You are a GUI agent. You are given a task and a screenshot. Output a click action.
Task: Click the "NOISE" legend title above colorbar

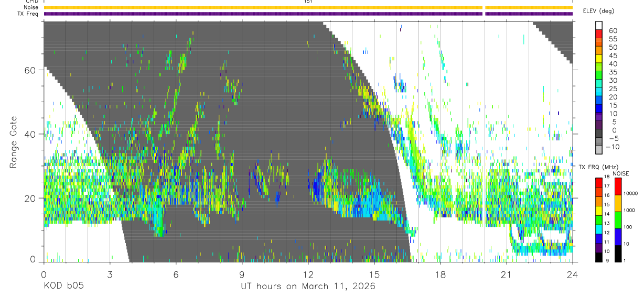click(622, 173)
